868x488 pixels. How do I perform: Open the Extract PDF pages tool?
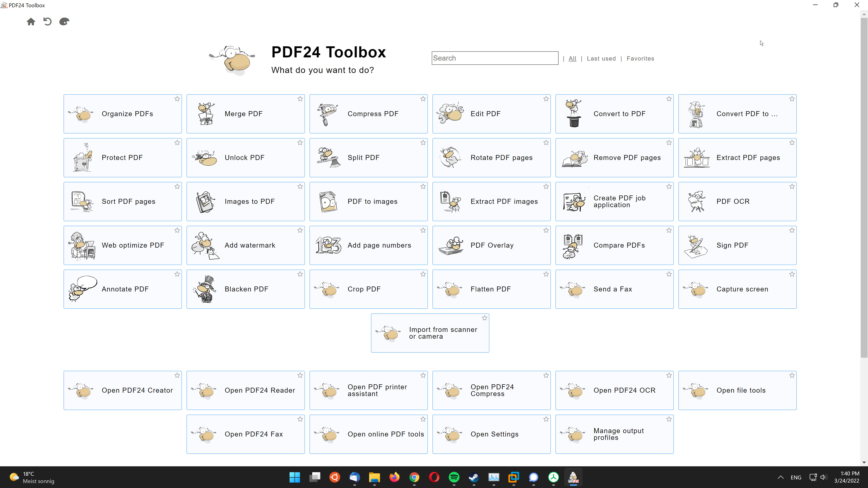(x=738, y=158)
